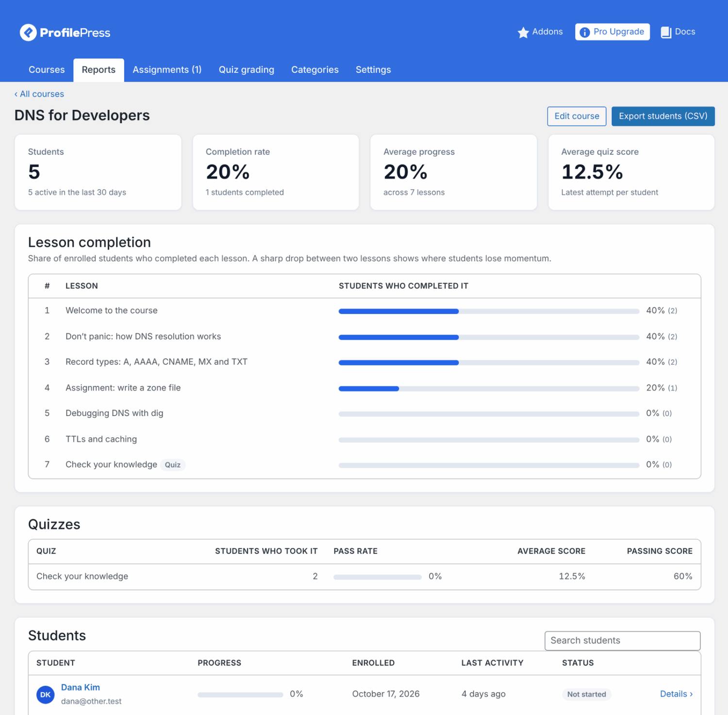
Task: Select the Reports tab
Action: [x=99, y=70]
